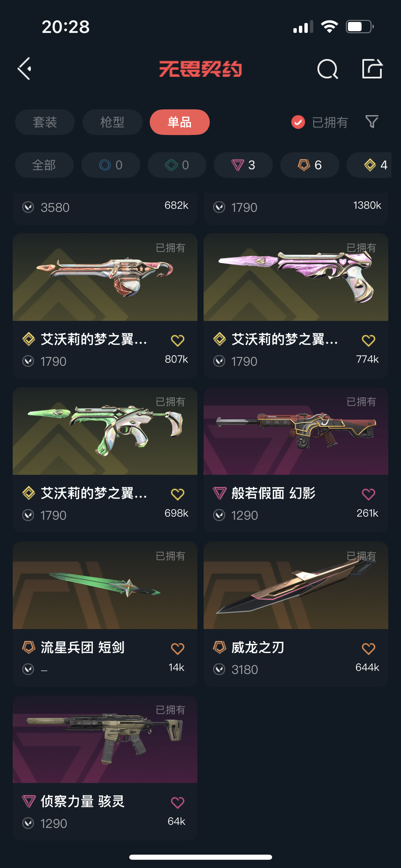This screenshot has width=401, height=868.
Task: Favorite the 般若假面 幻影 heart icon
Action: tap(368, 494)
